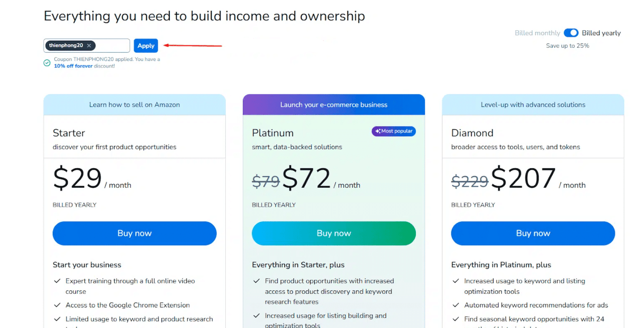Click the Most popular badge
This screenshot has width=644, height=328.
(x=394, y=131)
